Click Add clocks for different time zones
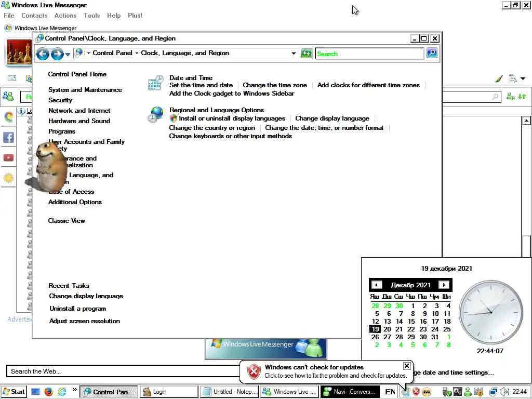Viewport: 532px width, 399px height. click(x=368, y=85)
